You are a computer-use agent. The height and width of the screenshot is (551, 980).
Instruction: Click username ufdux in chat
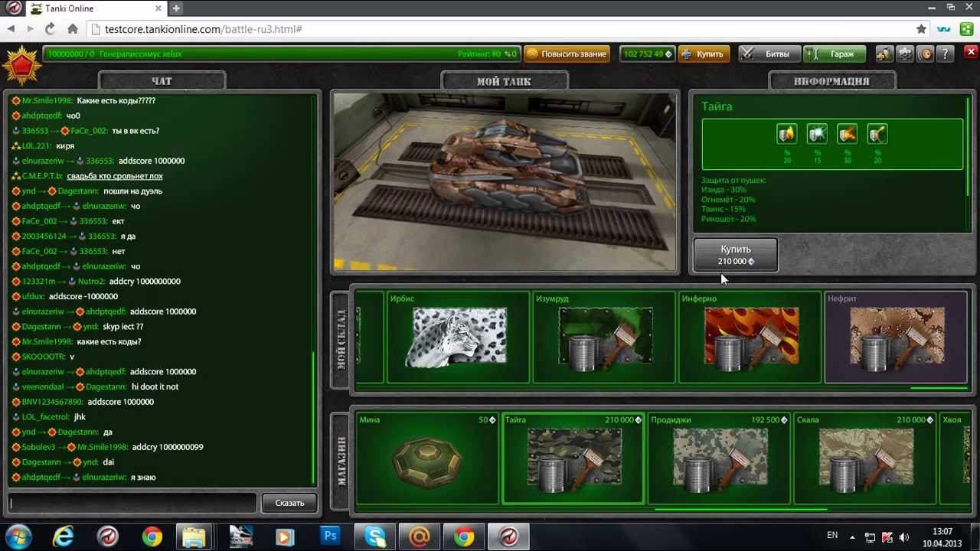pos(33,296)
